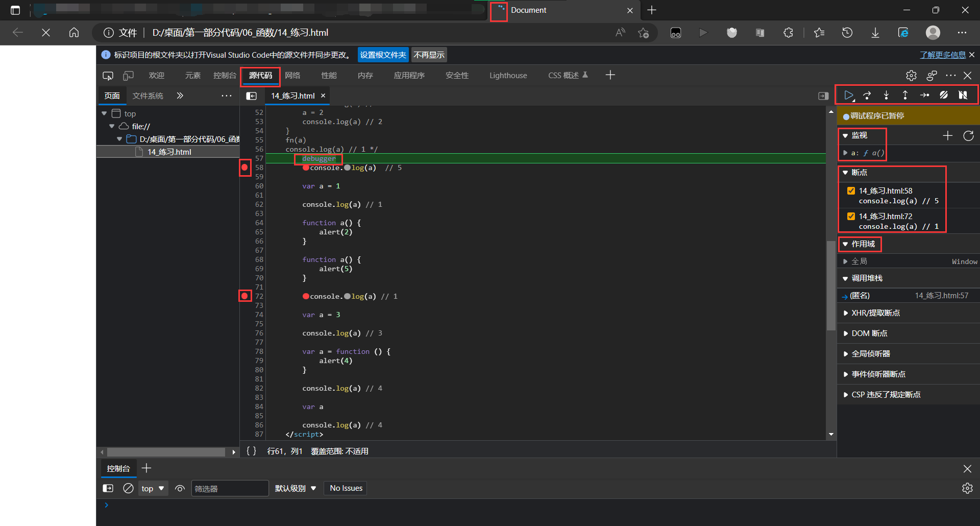Open console settings gear
The width and height of the screenshot is (980, 526).
tap(967, 488)
